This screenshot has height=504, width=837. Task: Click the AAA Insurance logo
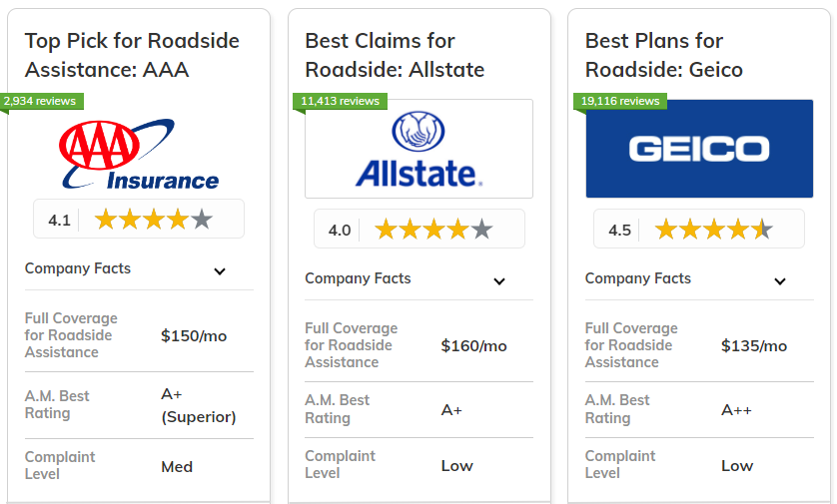139,154
